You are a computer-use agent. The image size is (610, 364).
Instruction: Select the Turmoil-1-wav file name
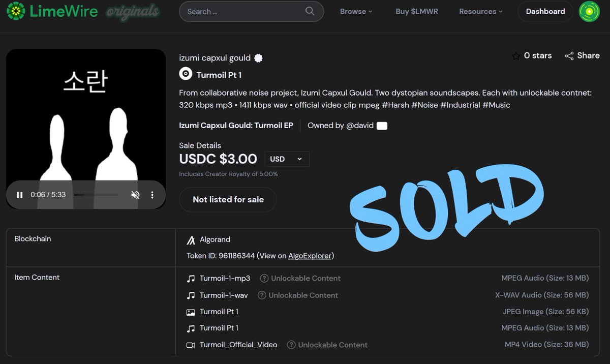(x=224, y=295)
